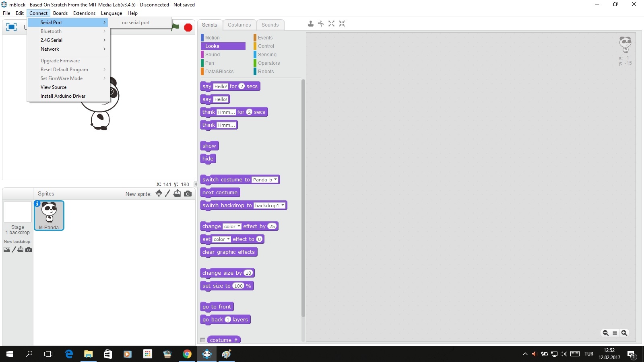Select the Data&Blocks category
The height and width of the screenshot is (362, 644).
coord(223,72)
